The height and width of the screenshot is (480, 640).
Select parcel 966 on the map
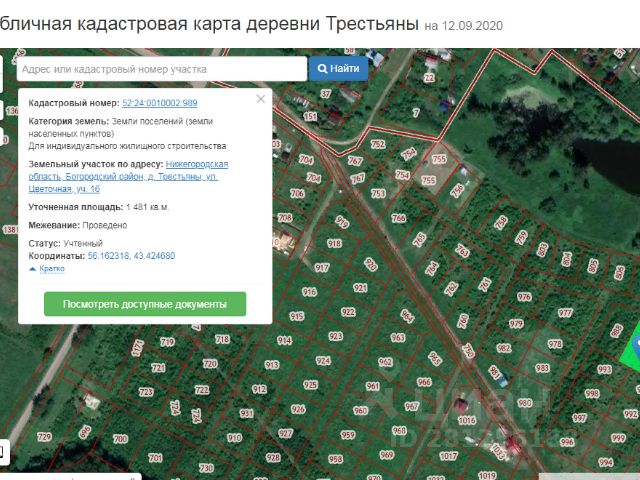(424, 382)
